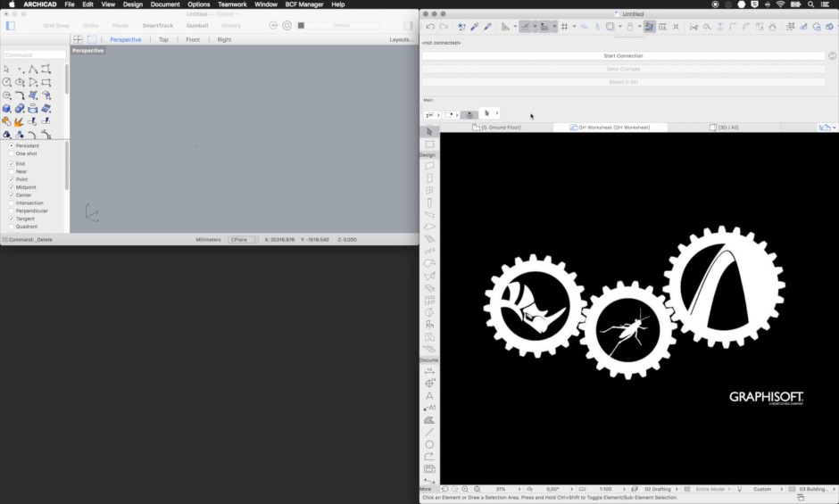Click the Rhino toolbar vertical scrollbar
This screenshot has height=504, width=839.
tap(67, 79)
